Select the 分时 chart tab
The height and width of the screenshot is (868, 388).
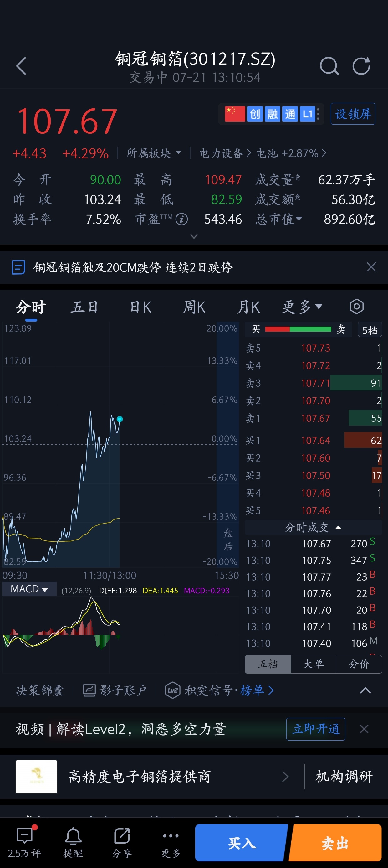tap(31, 307)
